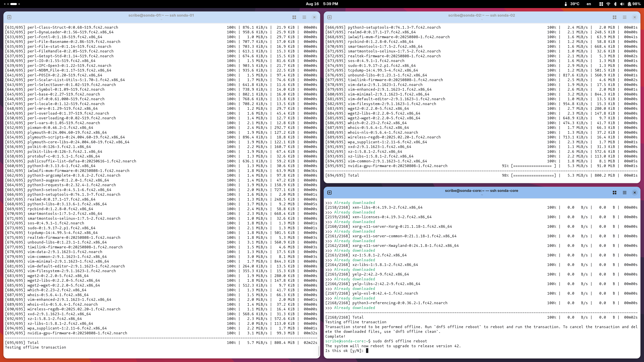Switch keyboard layout via 'en' indicator

pyautogui.click(x=589, y=4)
